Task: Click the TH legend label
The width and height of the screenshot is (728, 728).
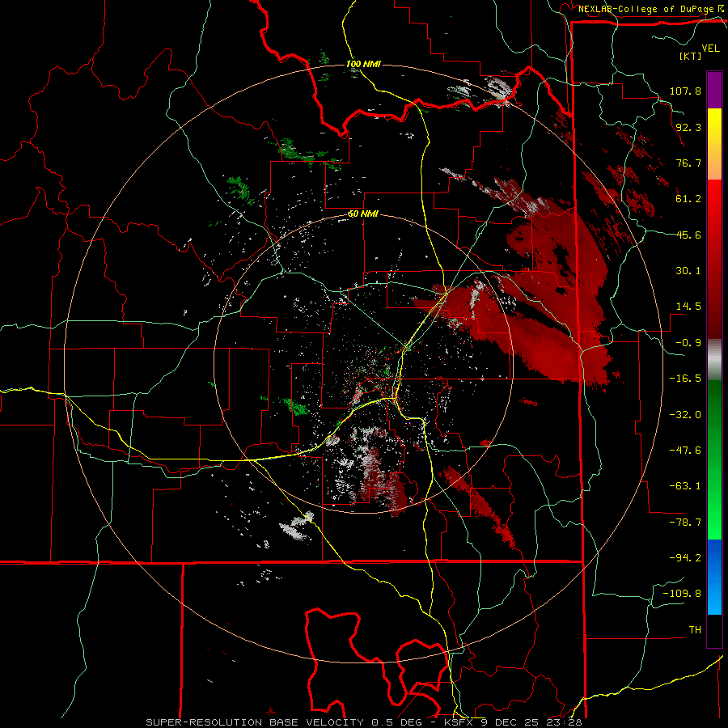Action: click(x=695, y=630)
